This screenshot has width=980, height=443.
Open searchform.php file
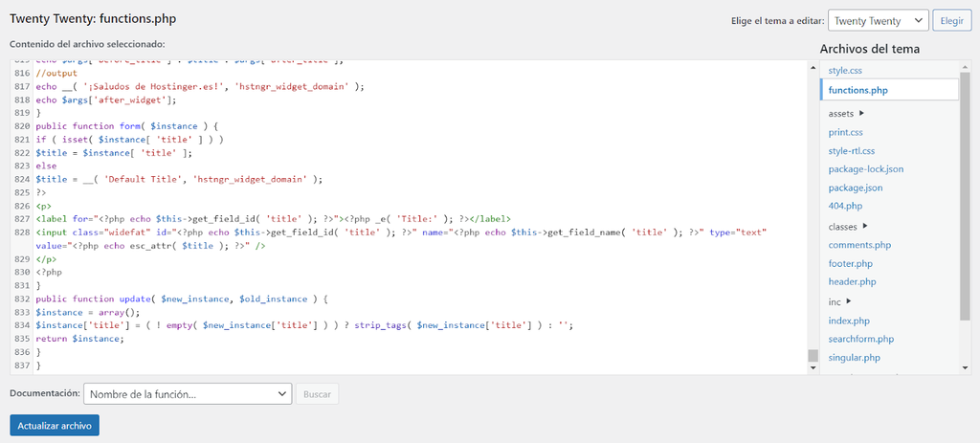point(860,339)
